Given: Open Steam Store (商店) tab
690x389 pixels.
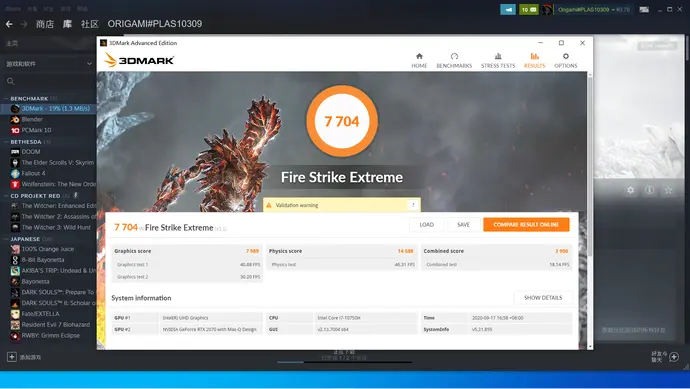Looking at the screenshot, I should point(44,24).
